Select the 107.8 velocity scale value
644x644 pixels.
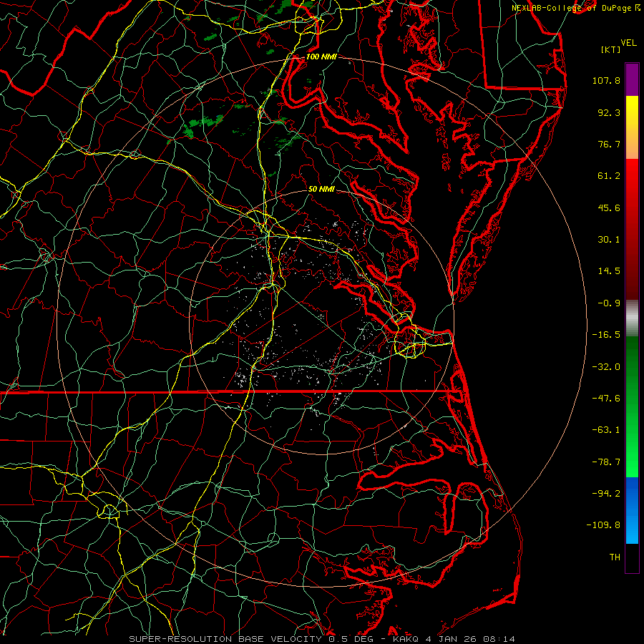pos(606,80)
